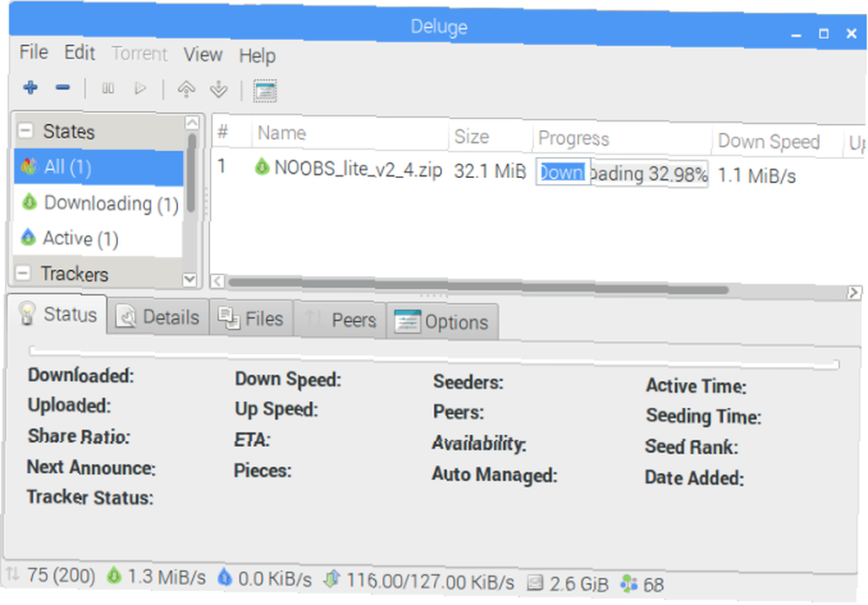868x605 pixels.
Task: Resume torrent via toolbar play icon
Action: pyautogui.click(x=141, y=89)
